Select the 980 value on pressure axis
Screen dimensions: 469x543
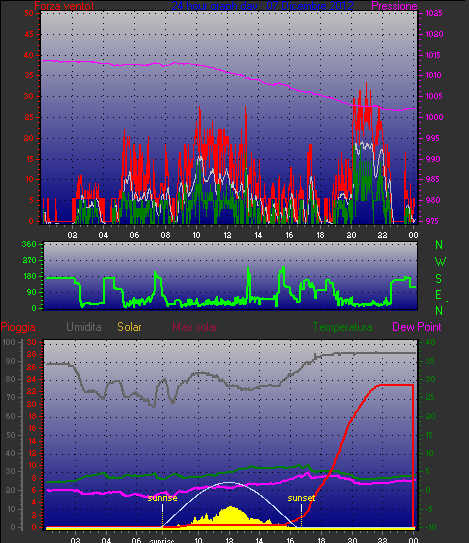tap(433, 200)
